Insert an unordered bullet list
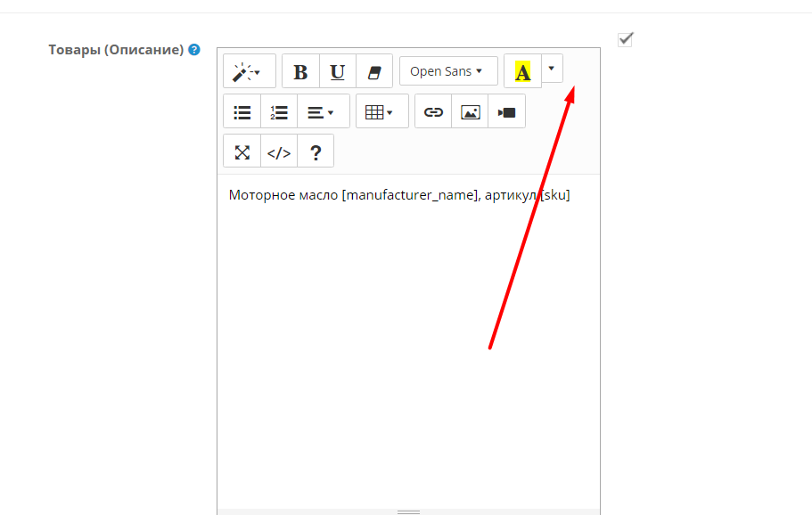This screenshot has height=515, width=812. click(x=242, y=112)
